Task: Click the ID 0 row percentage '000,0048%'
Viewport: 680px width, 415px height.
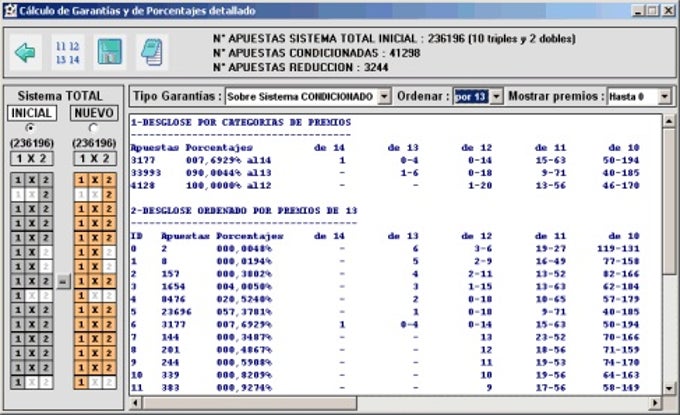Action: 244,249
